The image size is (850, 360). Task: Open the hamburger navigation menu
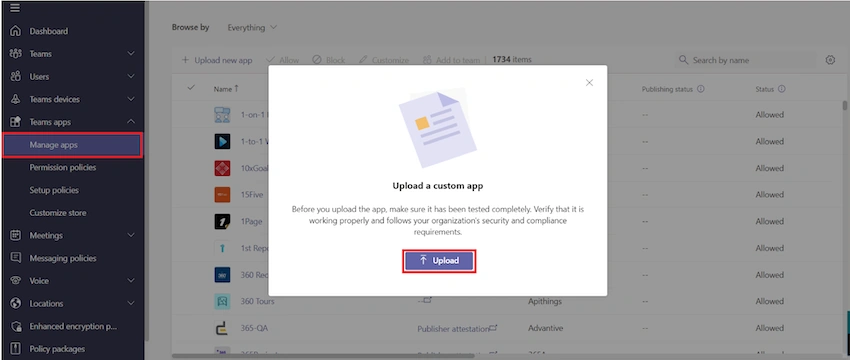tap(15, 8)
